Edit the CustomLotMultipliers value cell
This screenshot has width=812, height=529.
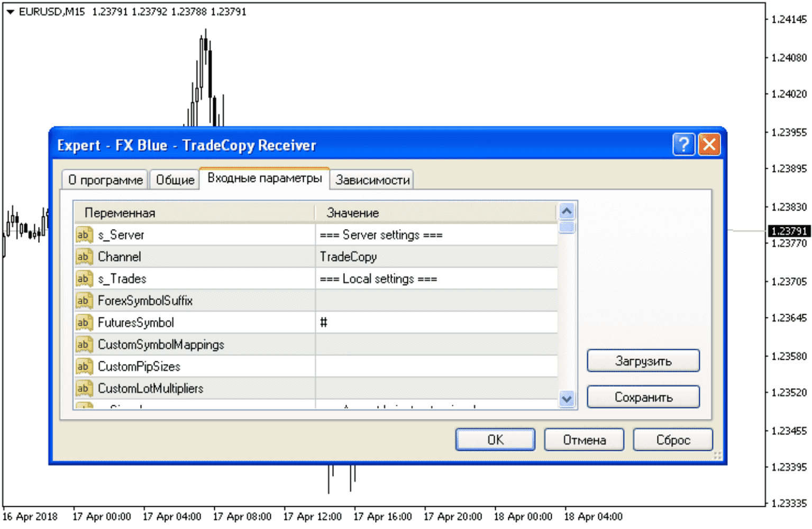pyautogui.click(x=436, y=389)
